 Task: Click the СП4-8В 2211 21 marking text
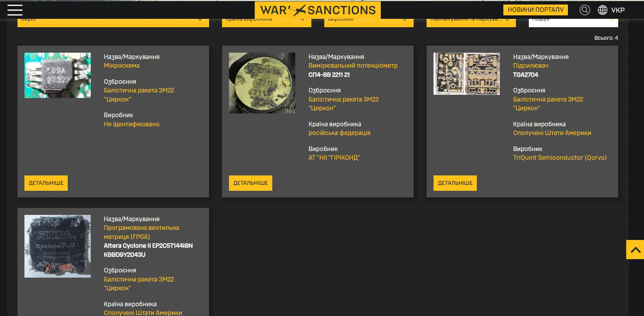pyautogui.click(x=329, y=75)
